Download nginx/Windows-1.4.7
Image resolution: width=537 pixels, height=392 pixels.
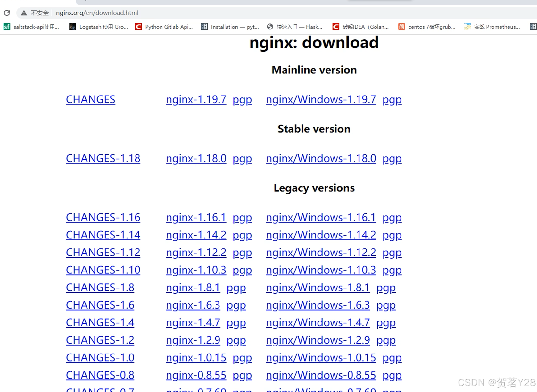click(318, 322)
